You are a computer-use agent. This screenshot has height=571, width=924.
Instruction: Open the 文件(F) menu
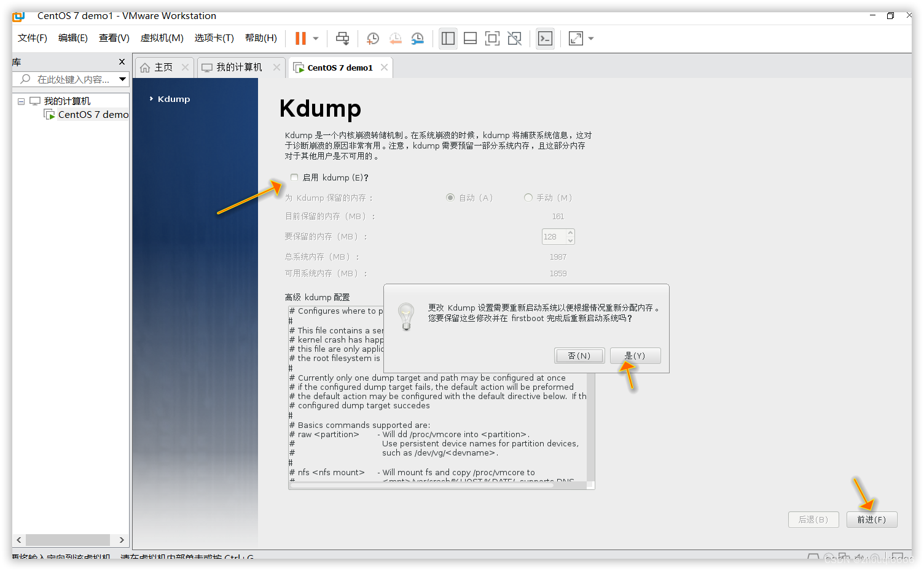click(x=33, y=38)
